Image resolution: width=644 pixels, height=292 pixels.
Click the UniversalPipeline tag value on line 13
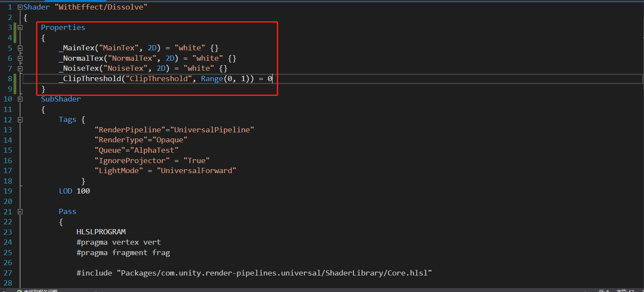coord(213,129)
